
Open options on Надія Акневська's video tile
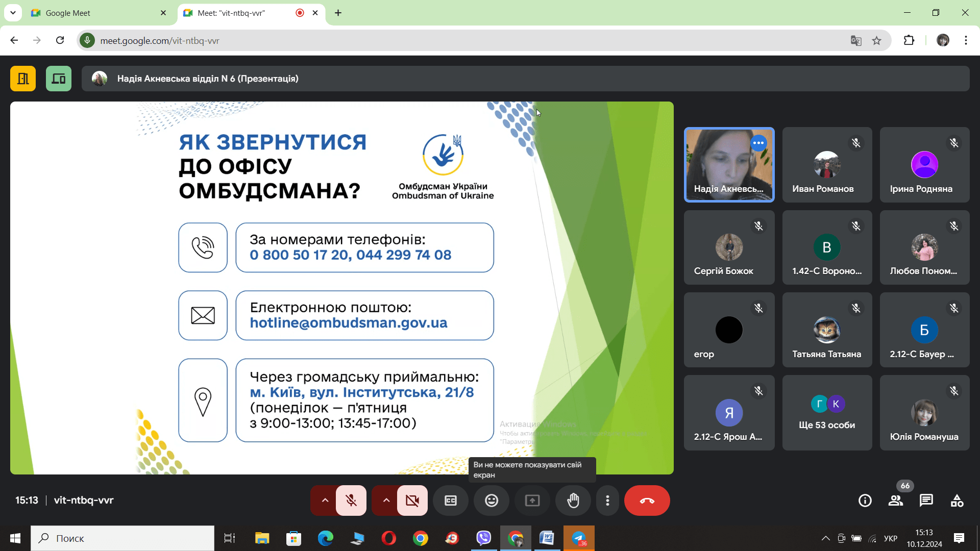pyautogui.click(x=758, y=143)
